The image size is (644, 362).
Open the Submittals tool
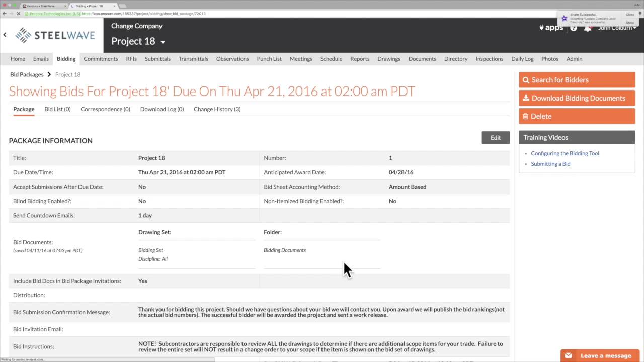(157, 59)
